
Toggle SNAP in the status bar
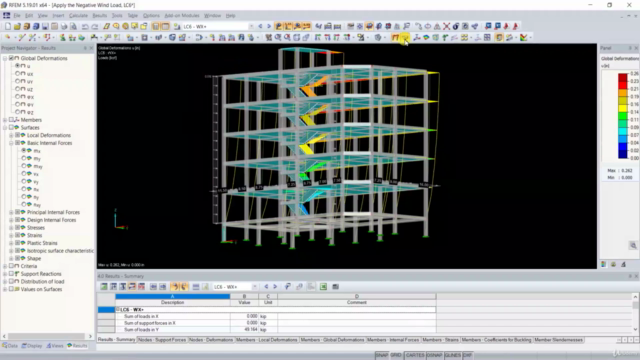[x=382, y=355]
